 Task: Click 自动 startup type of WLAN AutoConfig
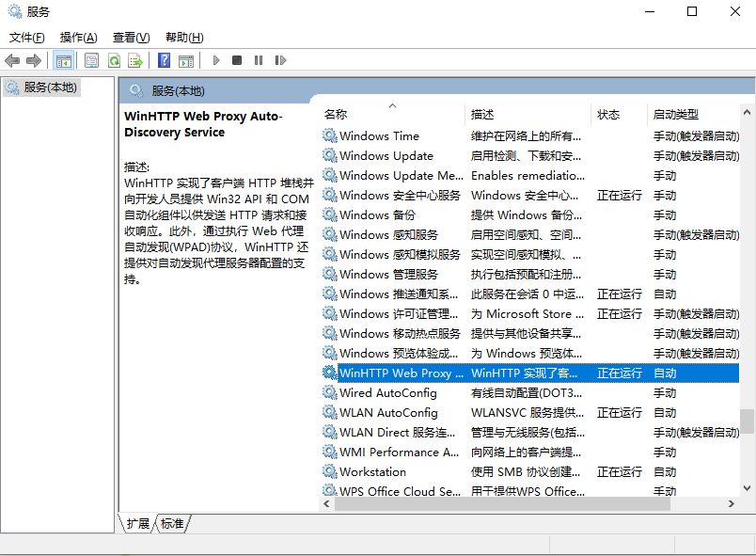tap(665, 413)
